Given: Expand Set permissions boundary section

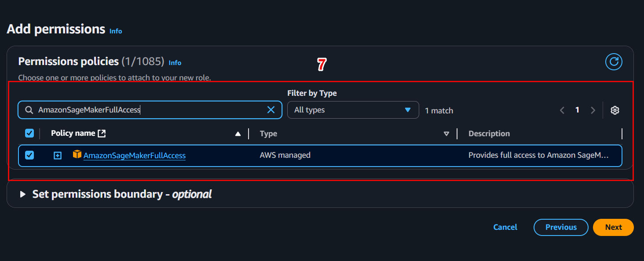Looking at the screenshot, I should pyautogui.click(x=23, y=194).
